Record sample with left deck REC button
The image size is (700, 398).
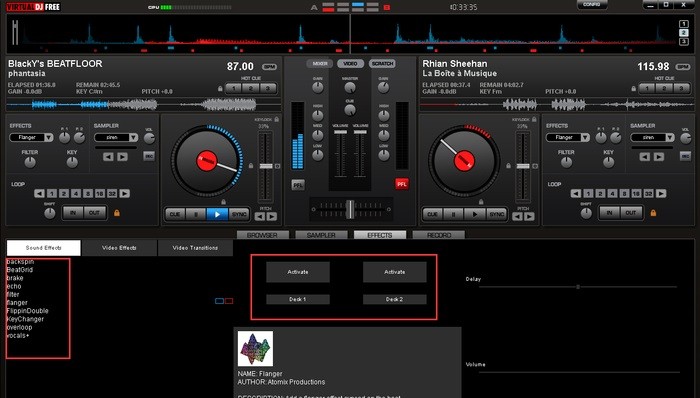point(149,156)
